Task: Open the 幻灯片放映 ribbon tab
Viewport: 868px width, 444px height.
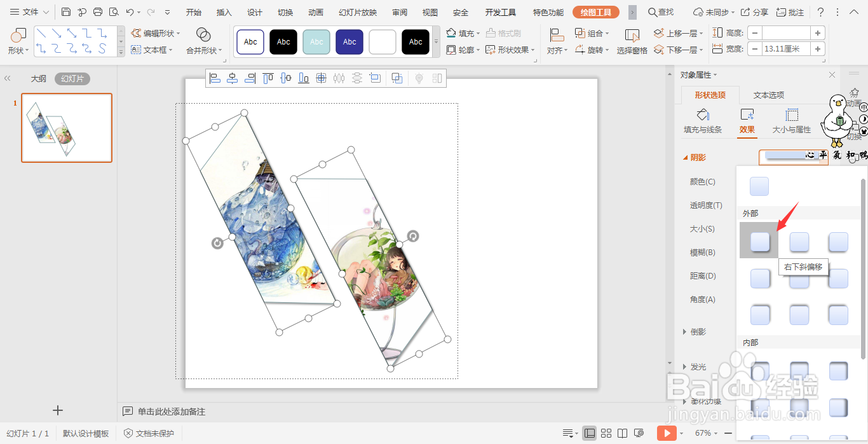Action: coord(358,12)
